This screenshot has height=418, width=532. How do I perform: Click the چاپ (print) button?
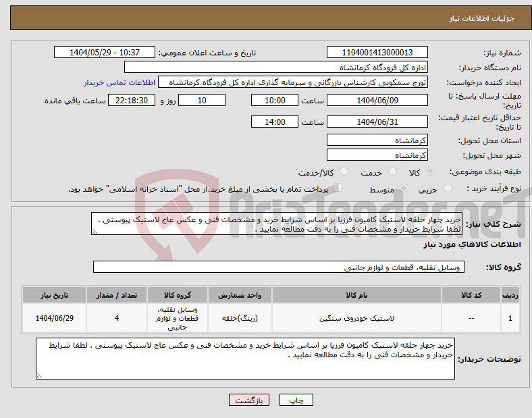click(296, 400)
